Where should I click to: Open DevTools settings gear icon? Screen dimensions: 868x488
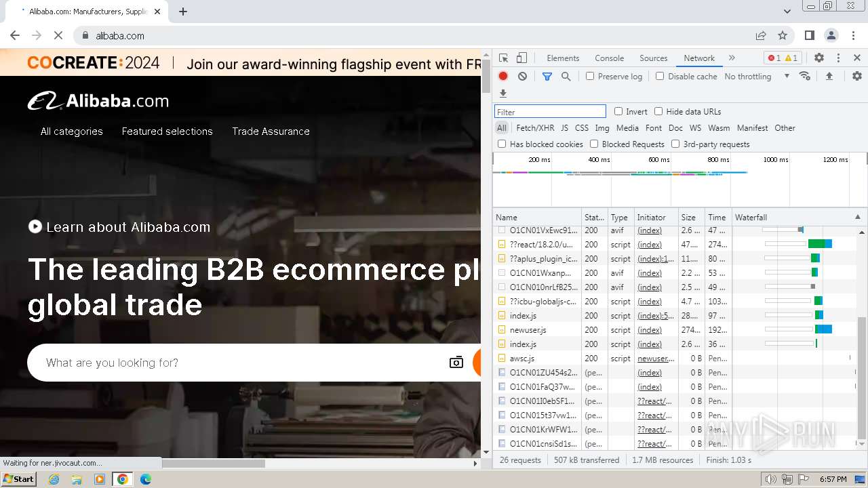click(819, 58)
